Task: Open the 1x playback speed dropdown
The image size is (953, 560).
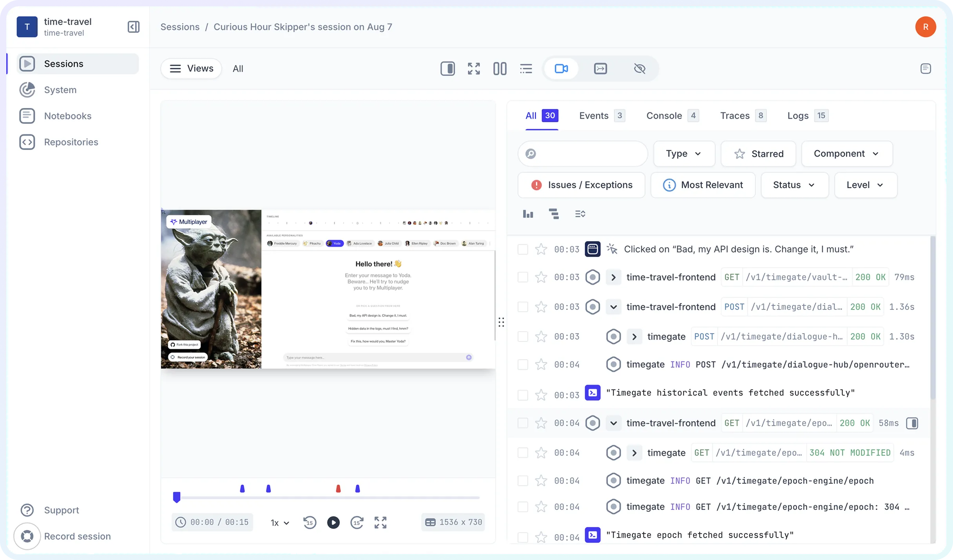Action: (x=280, y=522)
